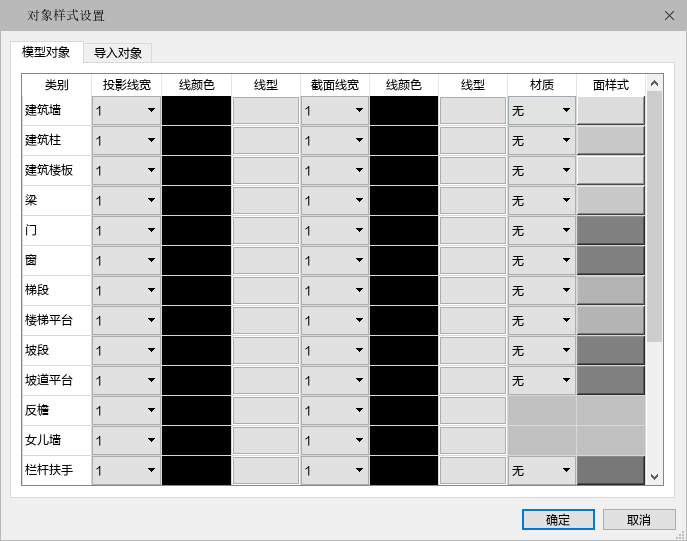The image size is (687, 541).
Task: Open 材质 dropdown for 坡段
Action: pos(542,350)
